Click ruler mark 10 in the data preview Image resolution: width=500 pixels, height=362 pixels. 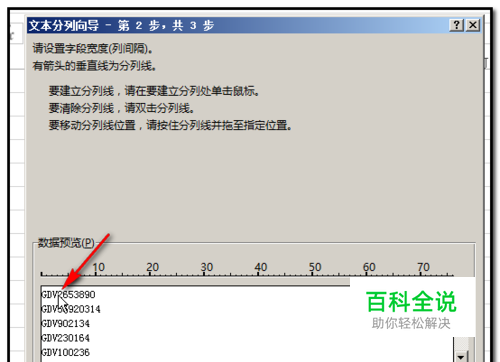tap(98, 267)
